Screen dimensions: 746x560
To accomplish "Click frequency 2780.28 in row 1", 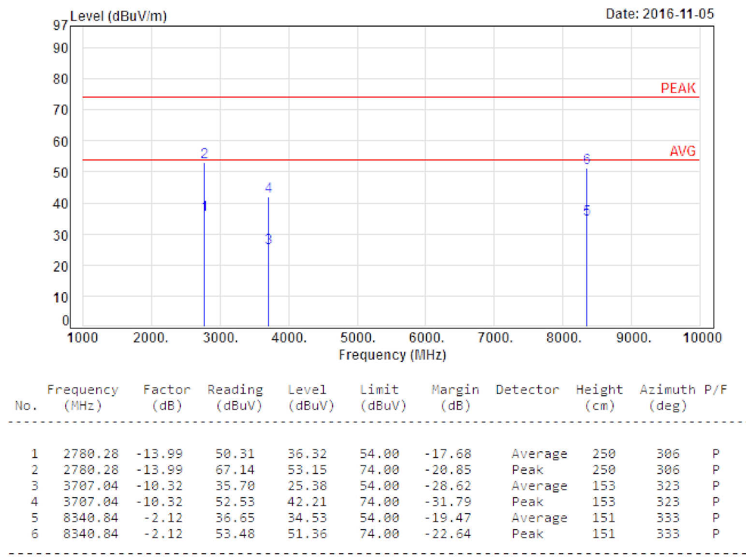I will (x=91, y=454).
